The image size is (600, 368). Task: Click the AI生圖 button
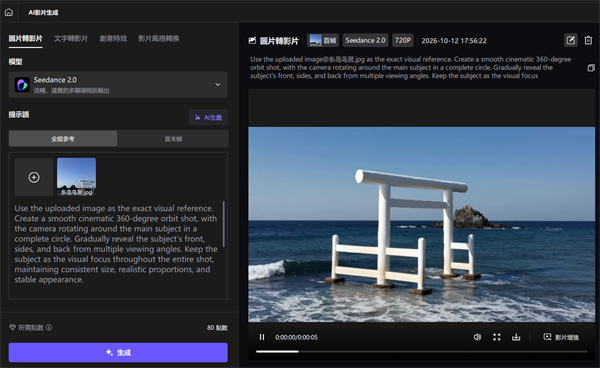click(208, 117)
